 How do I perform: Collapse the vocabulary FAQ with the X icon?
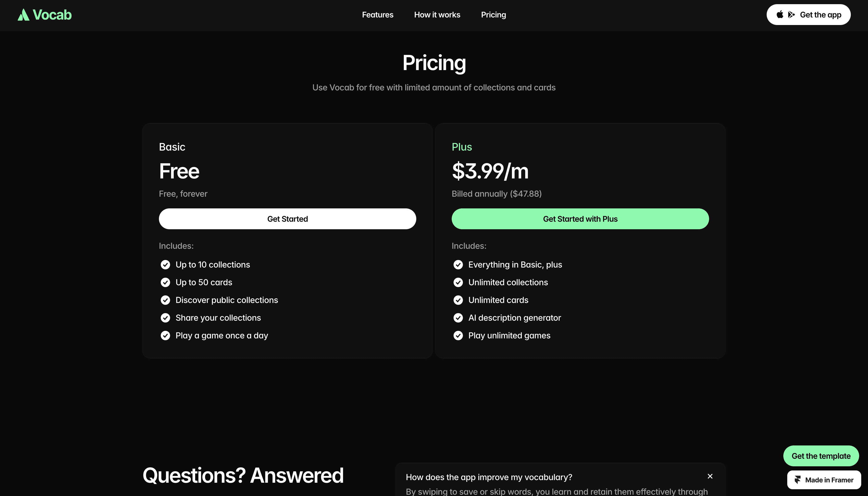click(x=710, y=476)
